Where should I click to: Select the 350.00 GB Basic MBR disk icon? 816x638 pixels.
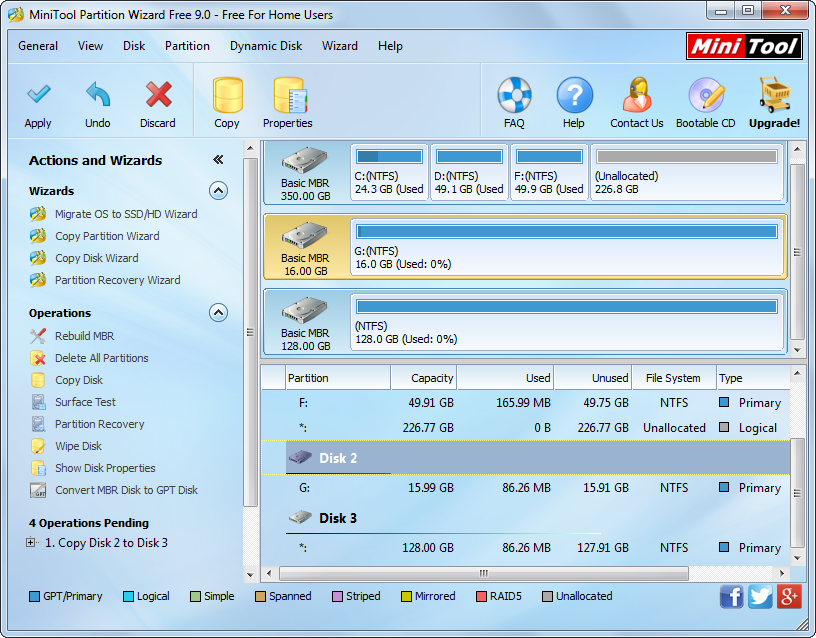(304, 160)
